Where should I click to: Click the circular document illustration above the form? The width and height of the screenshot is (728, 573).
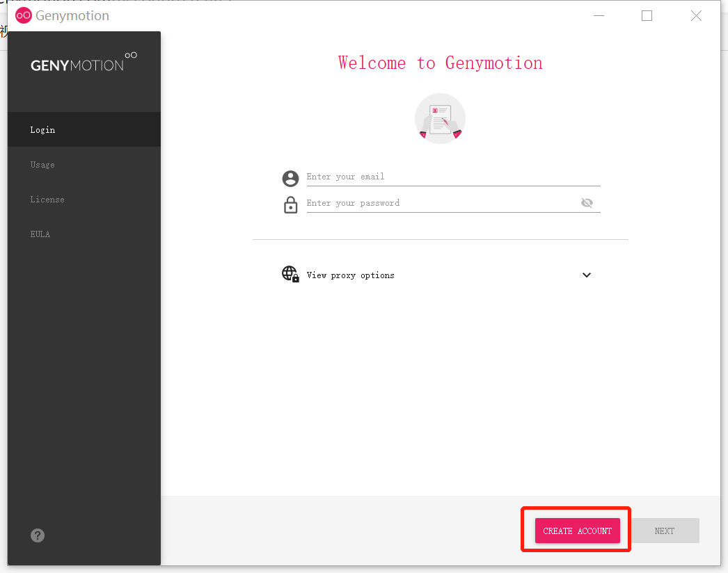point(440,118)
